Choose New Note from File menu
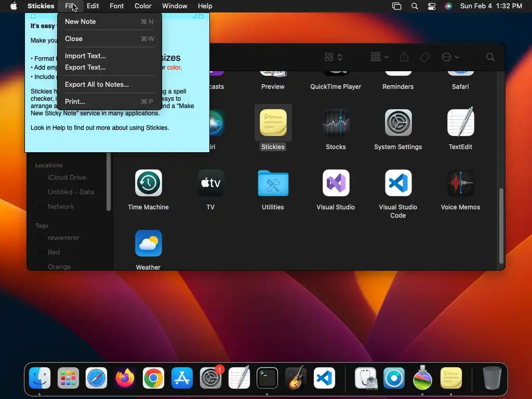 109,21
